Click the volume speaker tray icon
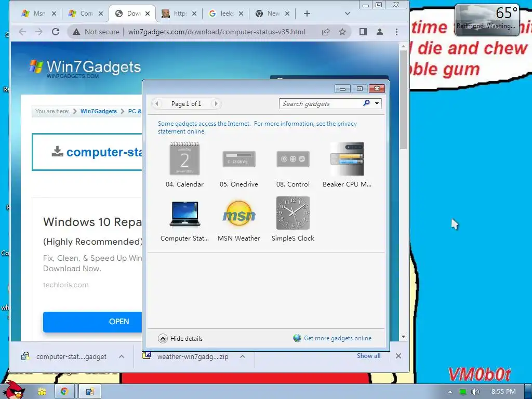 pos(475,392)
